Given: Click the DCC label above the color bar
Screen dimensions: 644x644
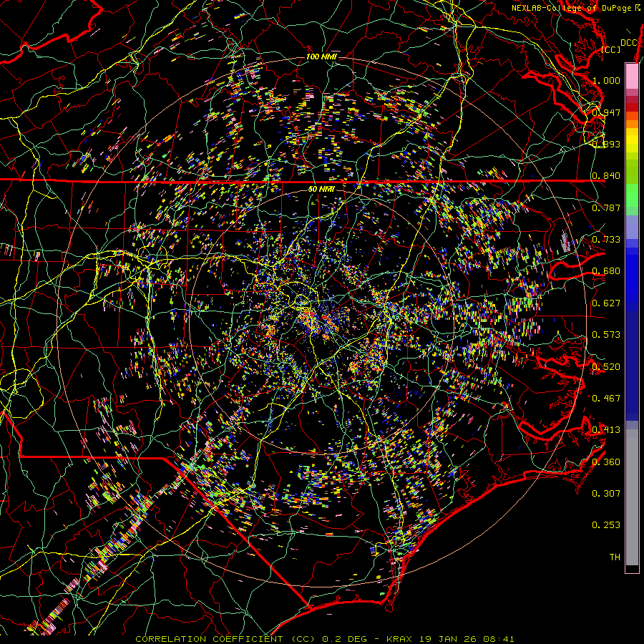Looking at the screenshot, I should pyautogui.click(x=629, y=43).
